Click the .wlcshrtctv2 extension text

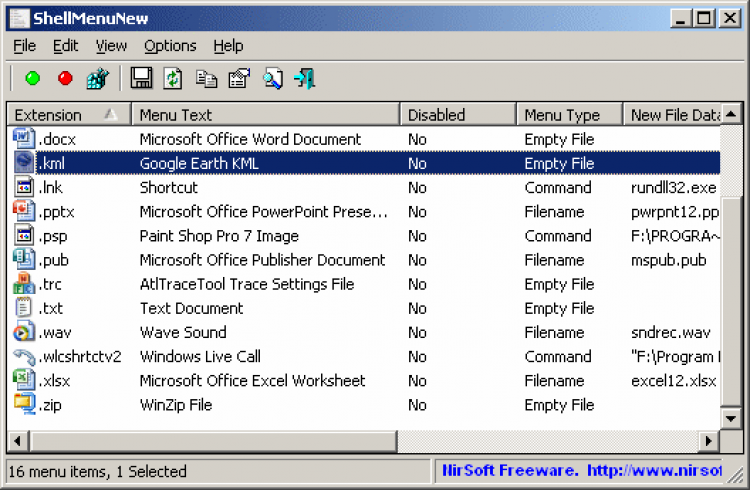tap(80, 356)
